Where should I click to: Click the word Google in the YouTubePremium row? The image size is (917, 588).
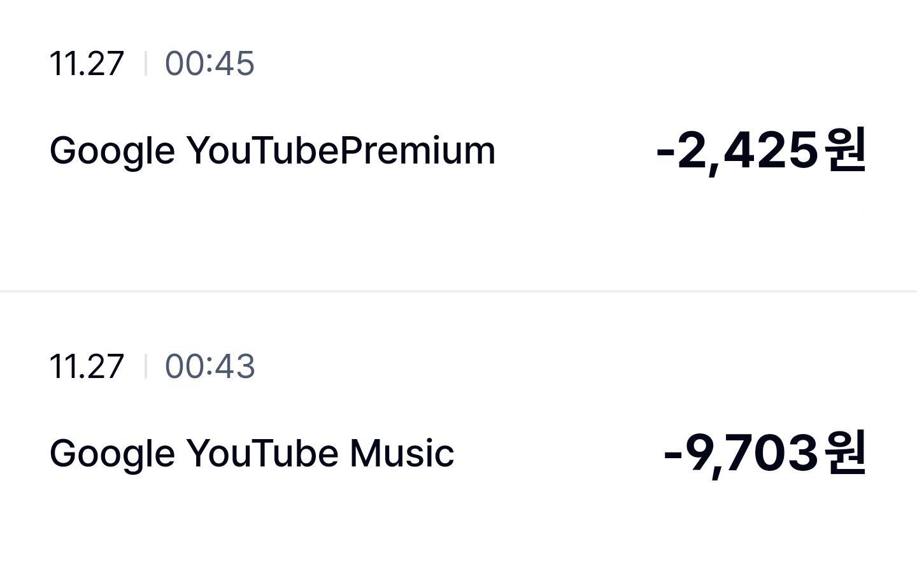[x=112, y=151]
